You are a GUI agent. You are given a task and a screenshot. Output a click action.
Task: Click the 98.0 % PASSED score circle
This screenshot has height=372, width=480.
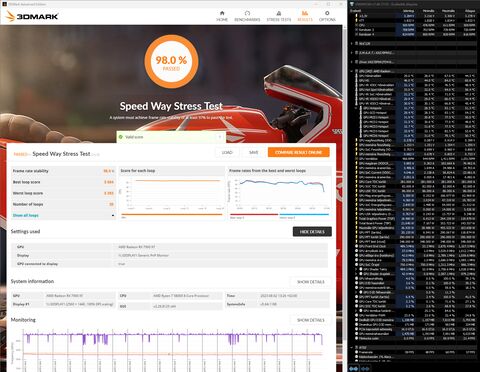pos(171,62)
